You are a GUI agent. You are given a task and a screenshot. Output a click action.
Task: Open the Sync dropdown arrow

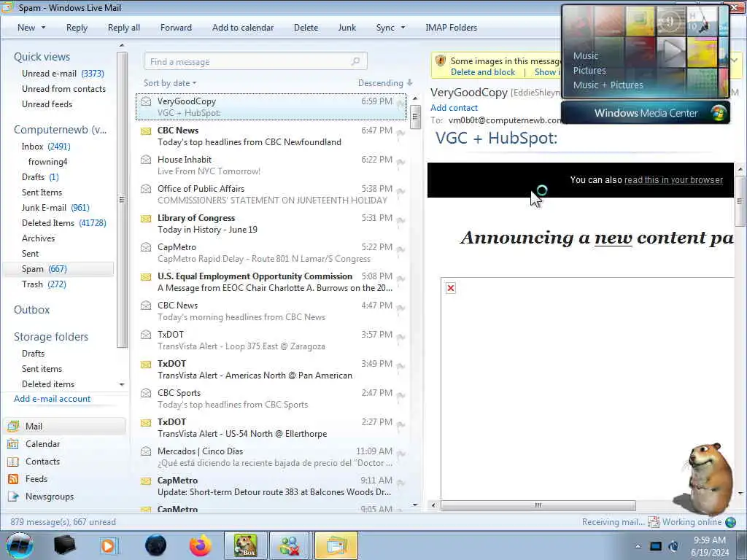click(x=403, y=28)
